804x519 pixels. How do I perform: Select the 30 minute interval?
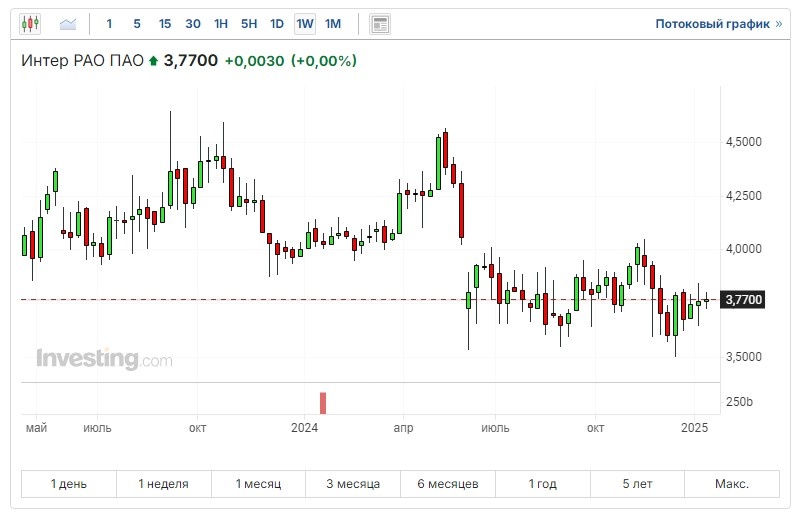coord(193,24)
